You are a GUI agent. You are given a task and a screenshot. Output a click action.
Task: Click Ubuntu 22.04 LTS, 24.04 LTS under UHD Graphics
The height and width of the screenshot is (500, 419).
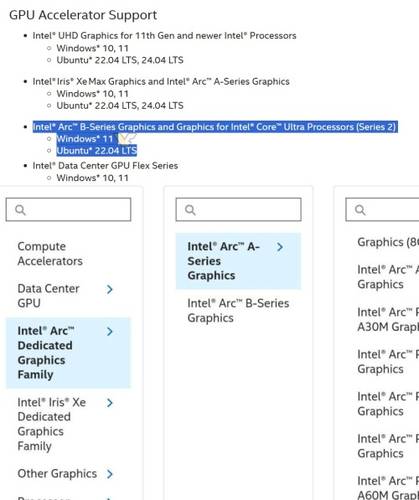tap(120, 60)
